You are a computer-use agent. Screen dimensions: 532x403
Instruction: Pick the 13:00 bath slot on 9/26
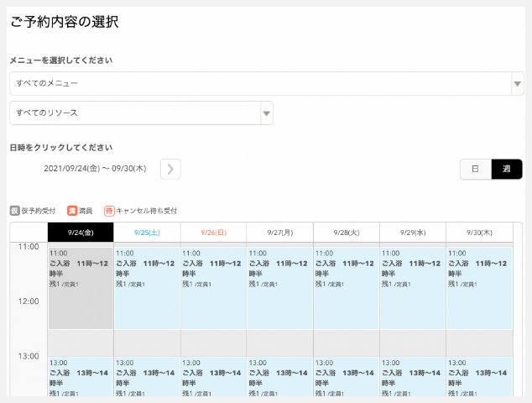tap(214, 376)
